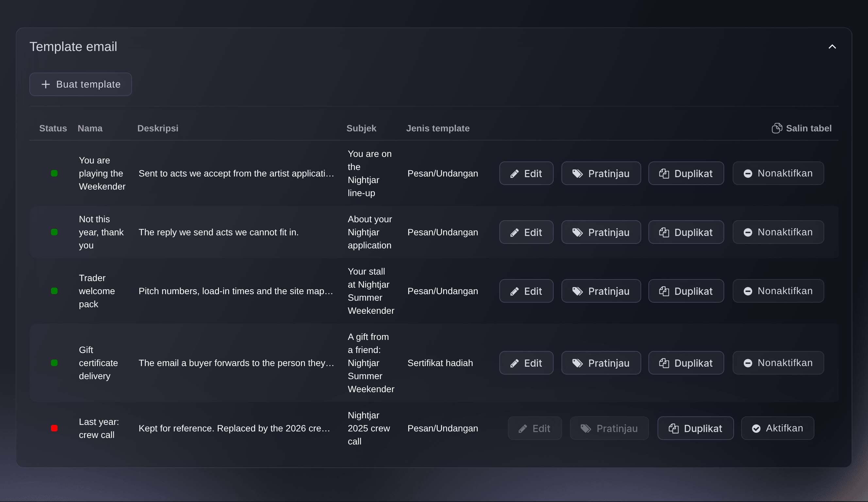Expand truncated description for Gift certificate delivery
The image size is (868, 502).
pyautogui.click(x=236, y=363)
